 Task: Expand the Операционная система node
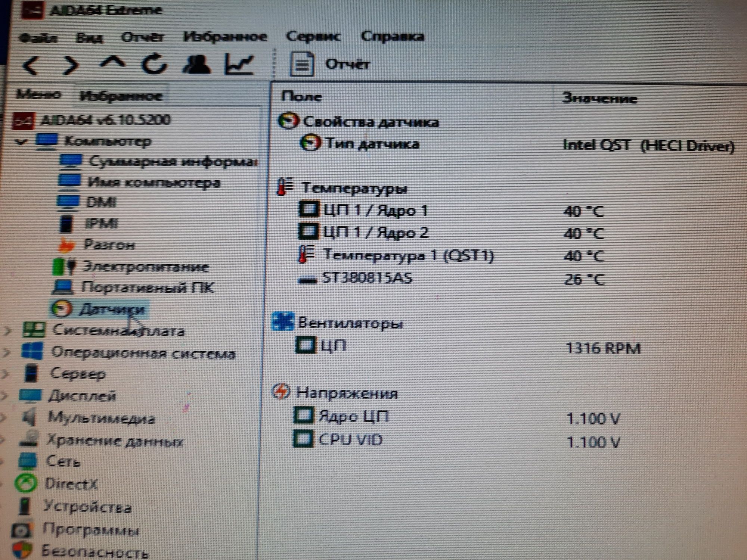click(x=6, y=352)
